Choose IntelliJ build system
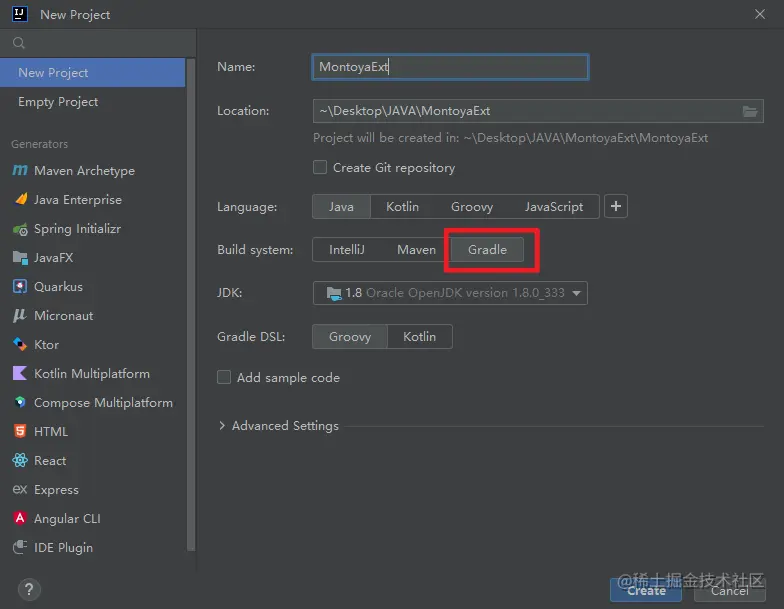Image resolution: width=784 pixels, height=609 pixels. [346, 250]
